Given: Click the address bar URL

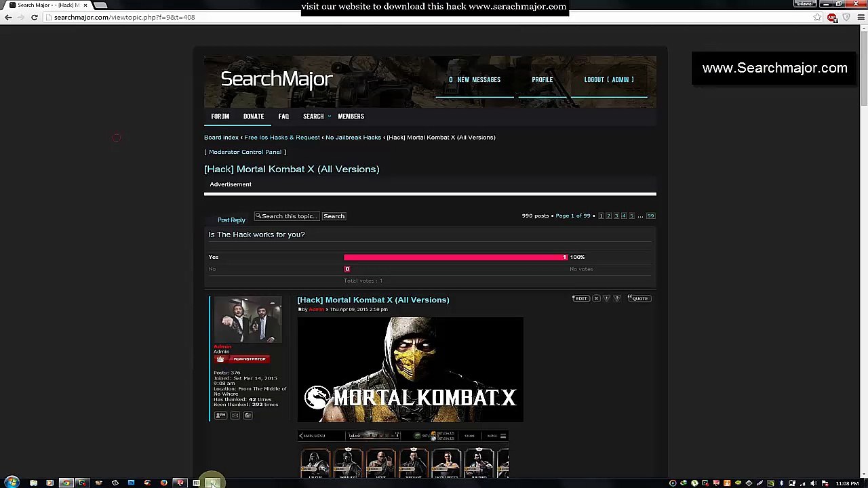Looking at the screenshot, I should (124, 17).
